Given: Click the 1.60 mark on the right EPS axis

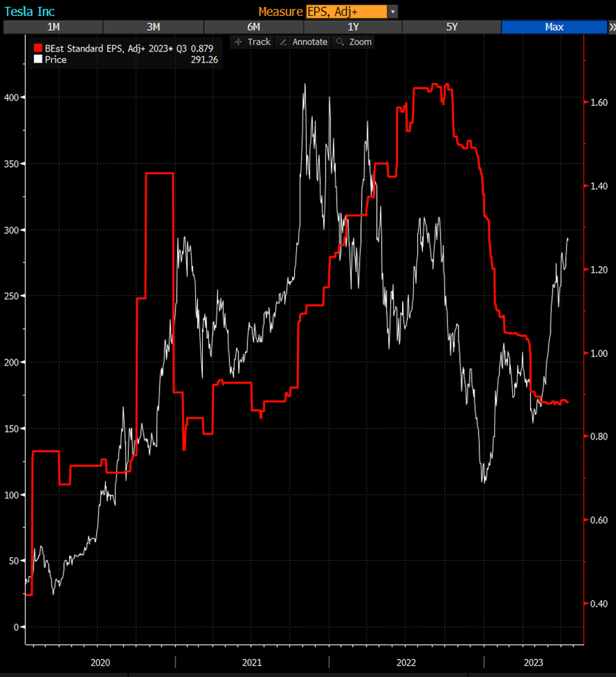Looking at the screenshot, I should tap(599, 102).
